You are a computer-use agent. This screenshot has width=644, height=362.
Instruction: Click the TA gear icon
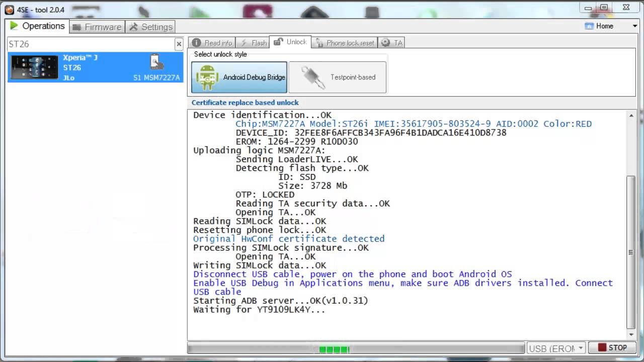385,43
